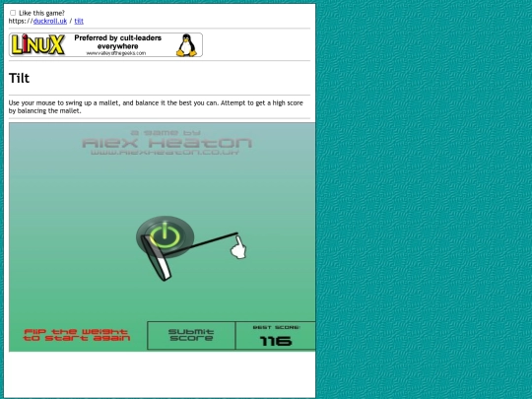
Task: Open the duckroll.uk link
Action: coord(50,21)
